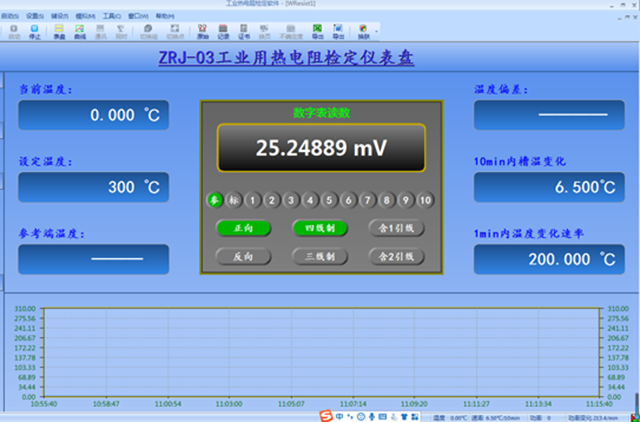Image resolution: width=640 pixels, height=422 pixels.
Task: Open the 工具 menu
Action: click(111, 16)
